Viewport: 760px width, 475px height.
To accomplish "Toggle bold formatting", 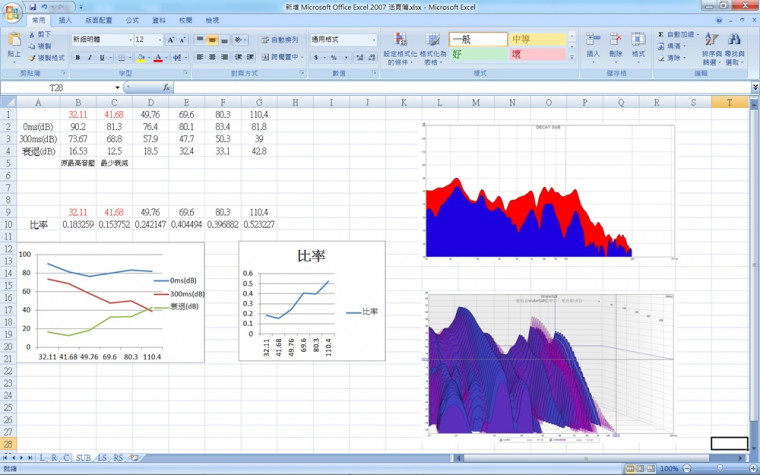I will coord(76,58).
